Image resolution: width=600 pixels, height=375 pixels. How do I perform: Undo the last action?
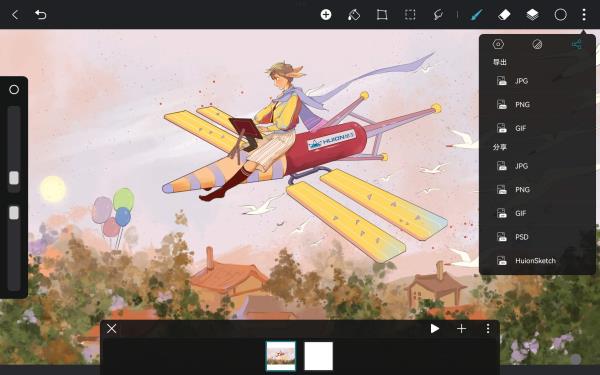click(x=41, y=15)
